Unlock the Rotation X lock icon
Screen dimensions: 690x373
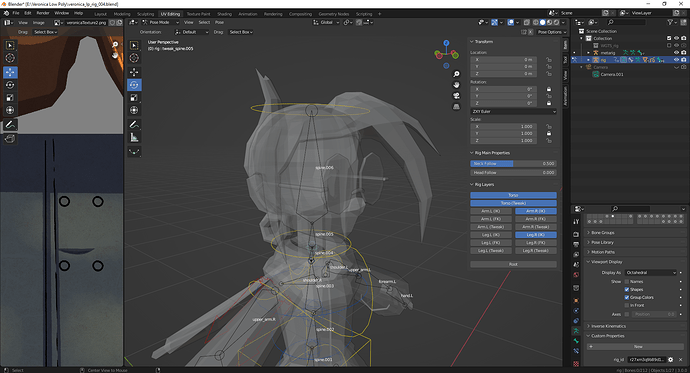[549, 89]
